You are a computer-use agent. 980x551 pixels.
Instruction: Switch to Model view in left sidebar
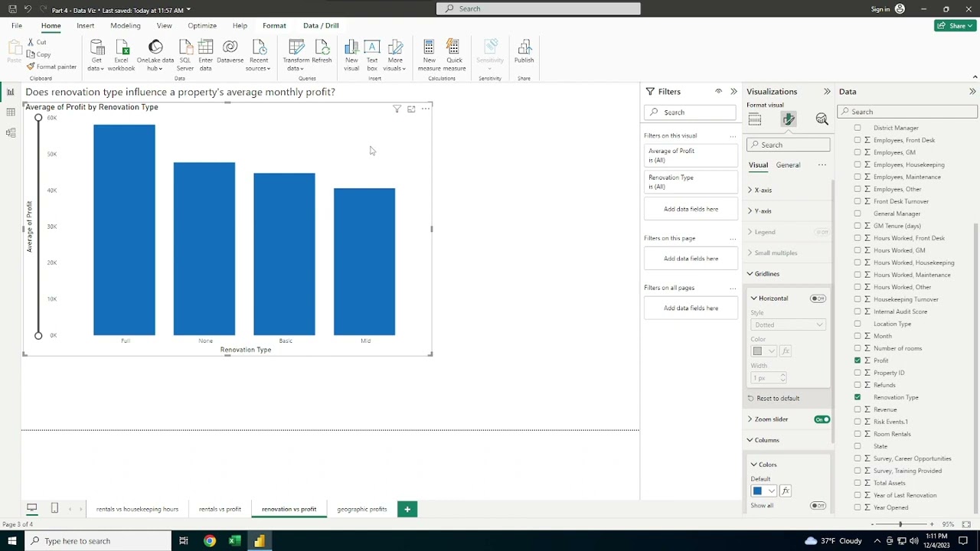click(11, 132)
